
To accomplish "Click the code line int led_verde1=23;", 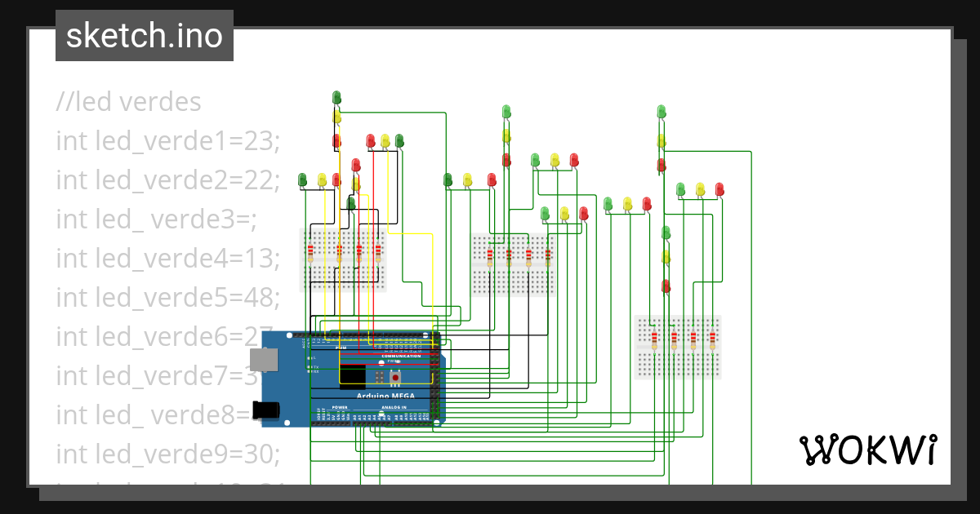I will coord(167,140).
